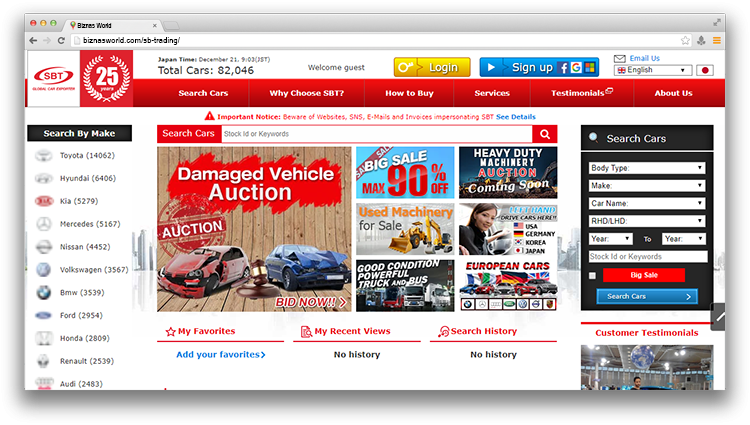This screenshot has height=425, width=750.
Task: Click the back arrow in browser
Action: [x=33, y=41]
